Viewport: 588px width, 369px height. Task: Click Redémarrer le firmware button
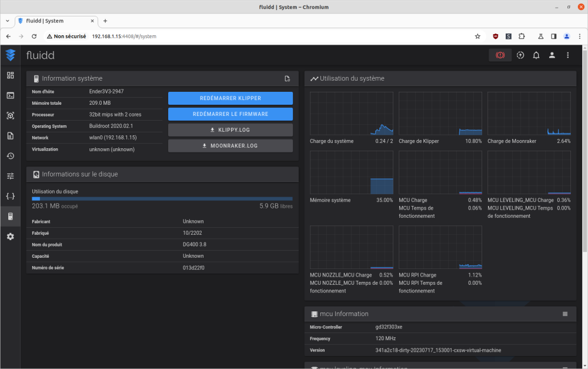click(x=230, y=114)
